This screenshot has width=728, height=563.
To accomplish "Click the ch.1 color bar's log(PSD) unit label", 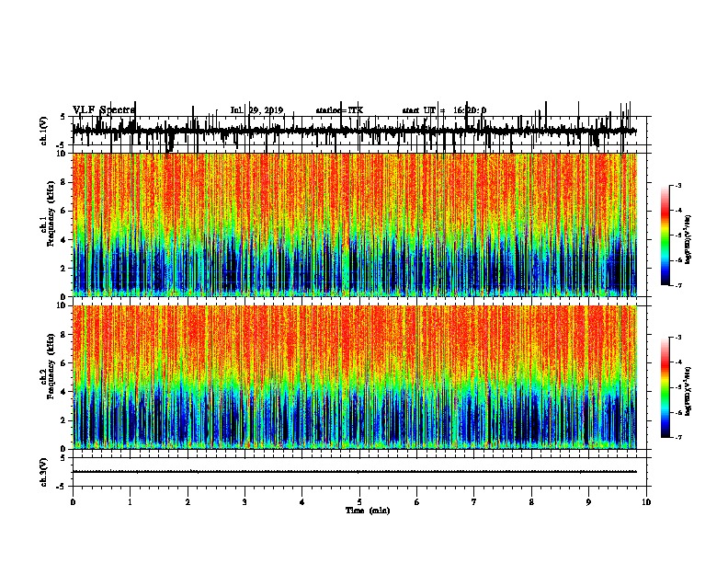I will point(688,239).
